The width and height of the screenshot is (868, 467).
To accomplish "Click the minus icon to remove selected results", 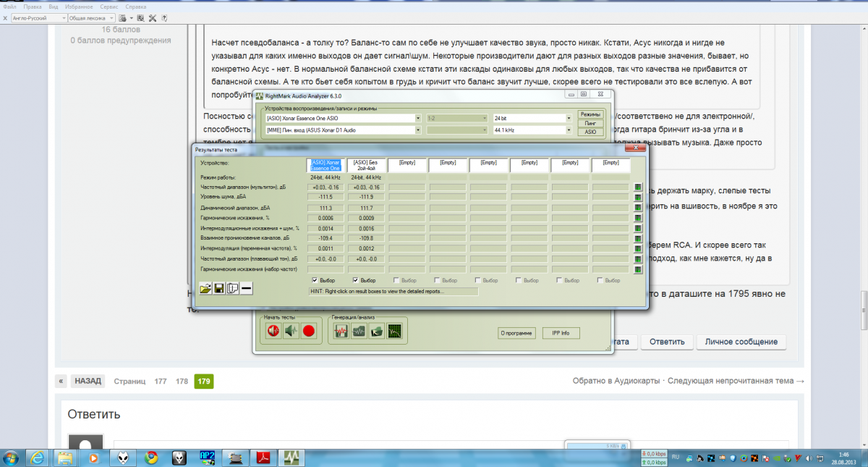I will point(247,289).
